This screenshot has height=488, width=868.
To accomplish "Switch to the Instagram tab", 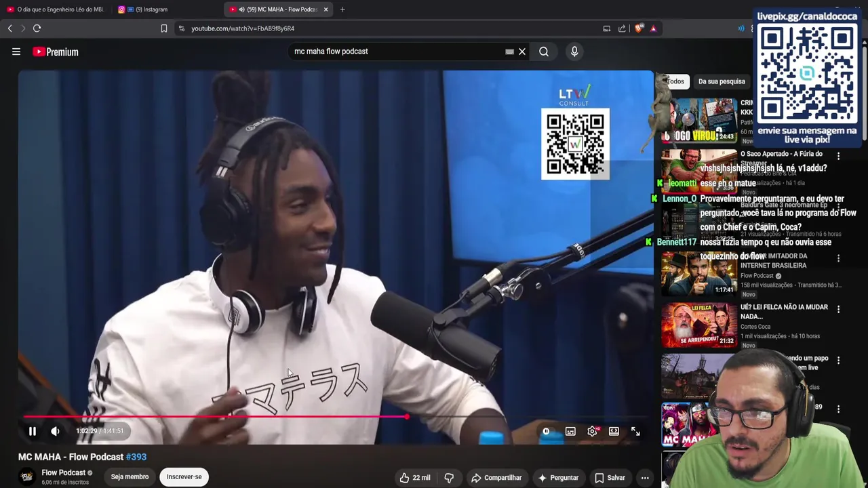I will (x=166, y=9).
